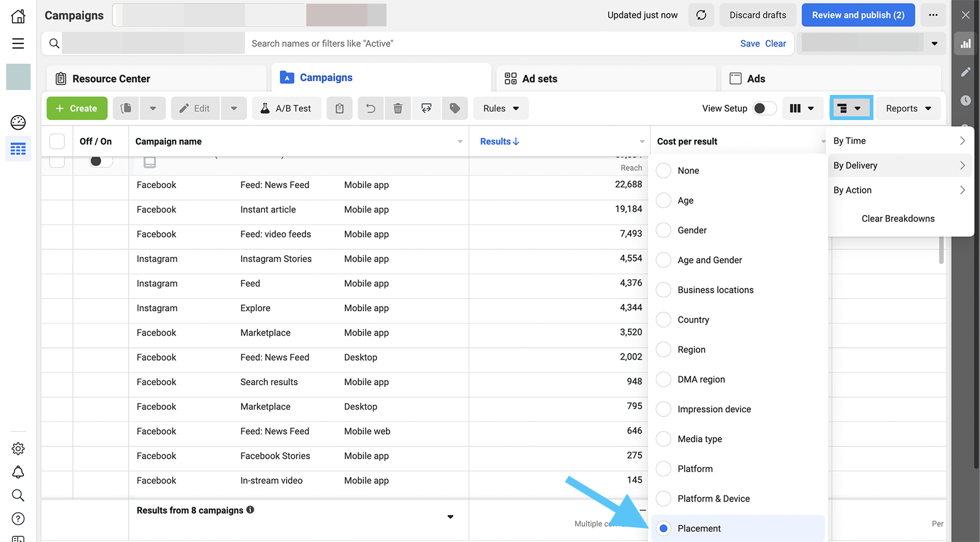The image size is (980, 542).
Task: Click the preview share icon in toolbar
Action: 426,108
